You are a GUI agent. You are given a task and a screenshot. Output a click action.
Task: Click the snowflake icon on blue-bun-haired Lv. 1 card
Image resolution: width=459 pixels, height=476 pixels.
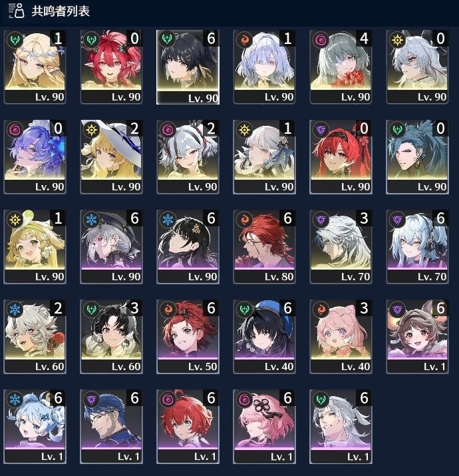[15, 399]
